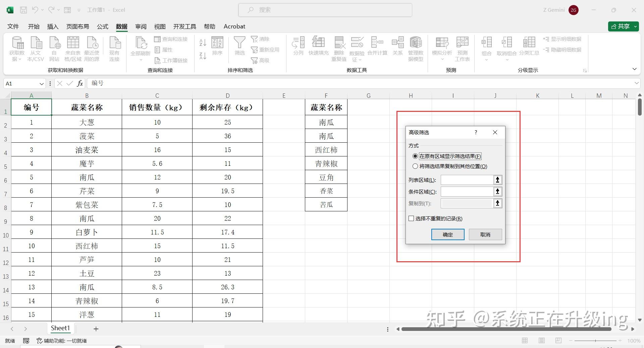Open 高级 advanced filter option
Viewport: 644px width, 348px height.
[260, 60]
